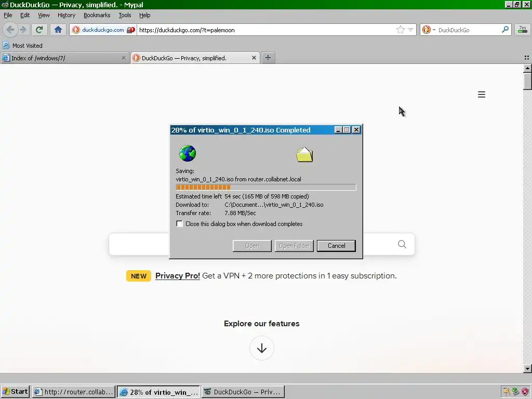532x399 pixels.
Task: Click the first system tray icon
Action: 506,392
